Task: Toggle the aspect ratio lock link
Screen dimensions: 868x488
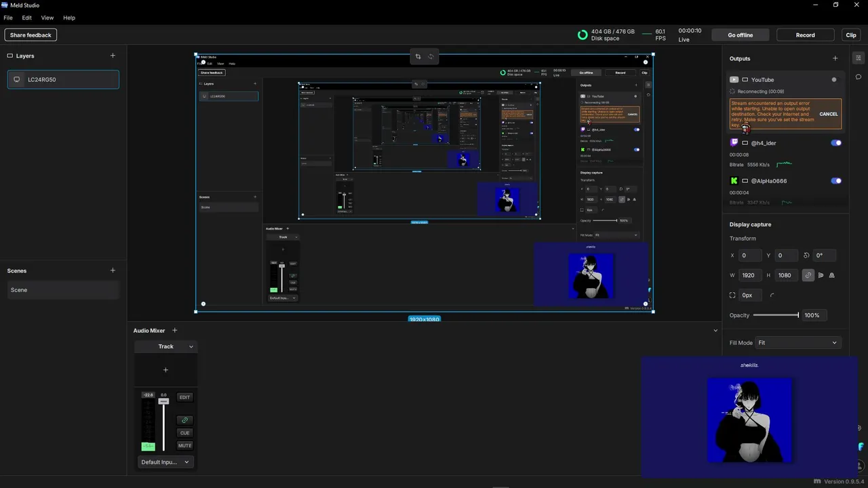Action: pyautogui.click(x=808, y=275)
